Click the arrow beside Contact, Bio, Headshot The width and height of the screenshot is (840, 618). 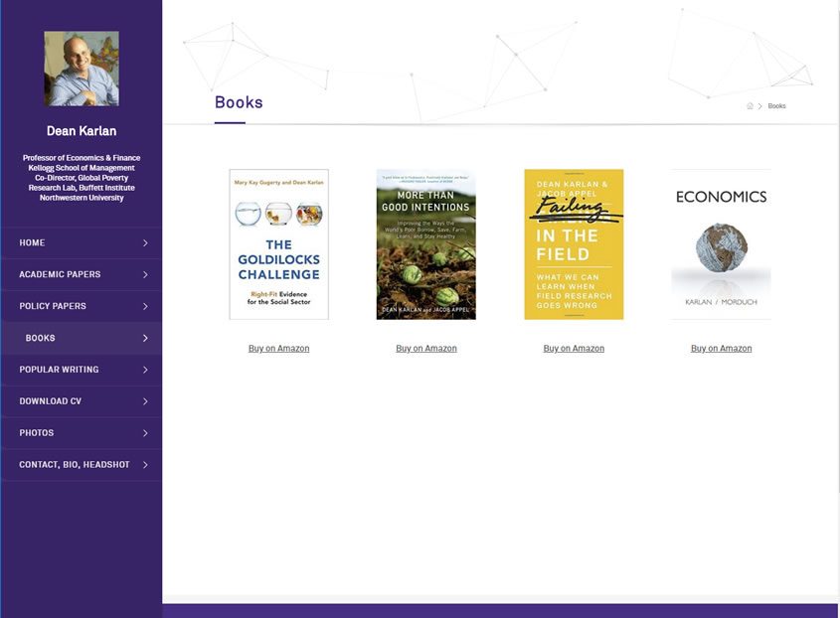[x=145, y=465]
